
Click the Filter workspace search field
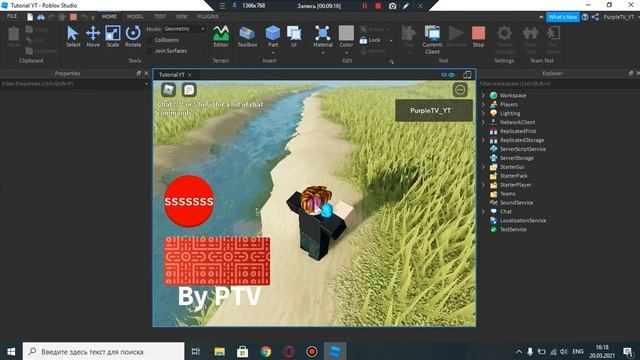[x=559, y=84]
